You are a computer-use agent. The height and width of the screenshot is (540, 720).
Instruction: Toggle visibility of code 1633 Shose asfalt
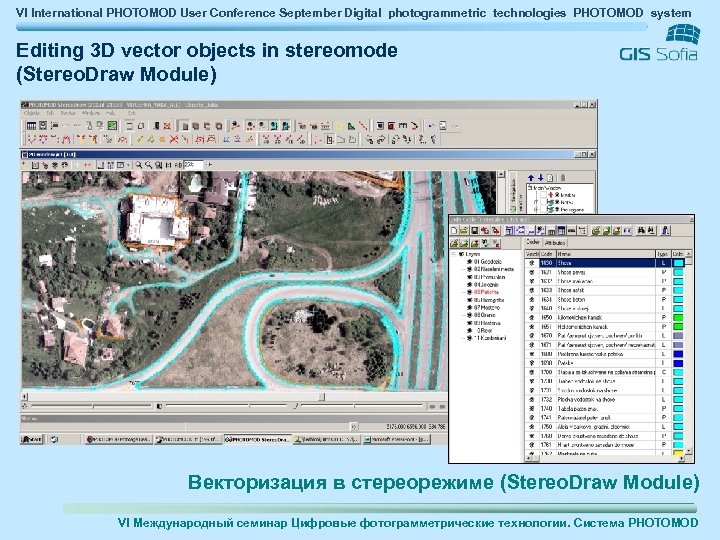tap(532, 290)
